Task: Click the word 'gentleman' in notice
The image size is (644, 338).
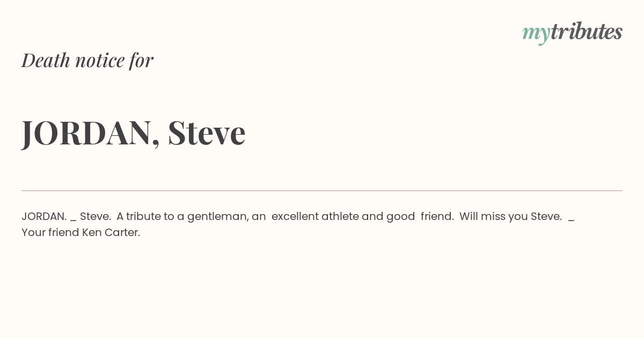Action: coord(218,217)
